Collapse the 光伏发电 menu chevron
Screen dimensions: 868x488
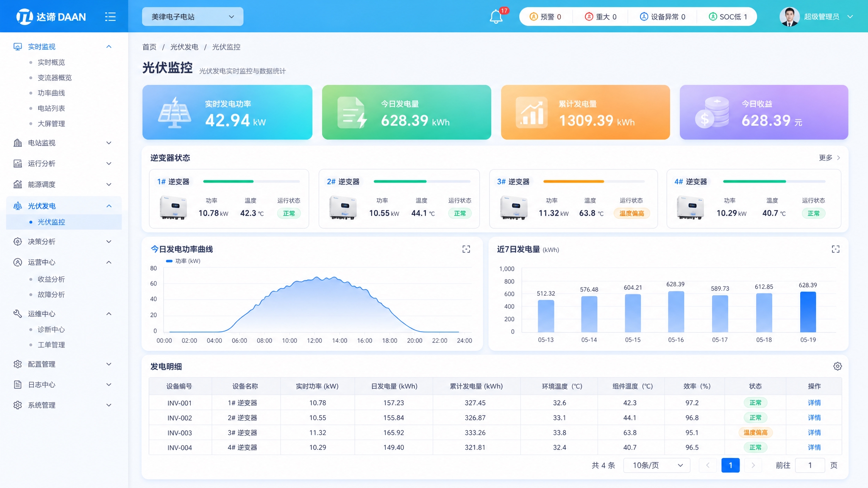[109, 206]
